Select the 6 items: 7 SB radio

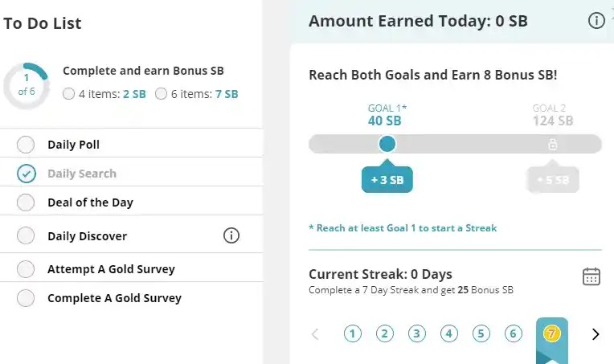tap(162, 94)
